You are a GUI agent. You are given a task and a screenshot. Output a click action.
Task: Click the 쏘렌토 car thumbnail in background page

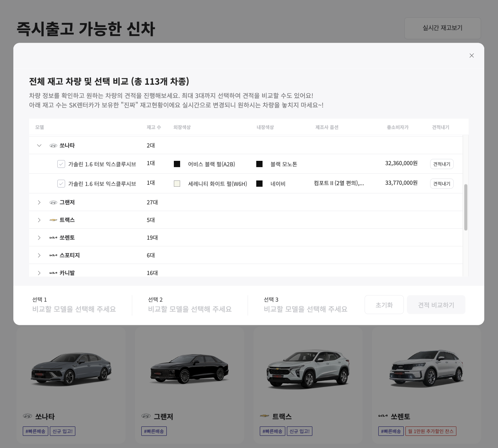click(427, 368)
